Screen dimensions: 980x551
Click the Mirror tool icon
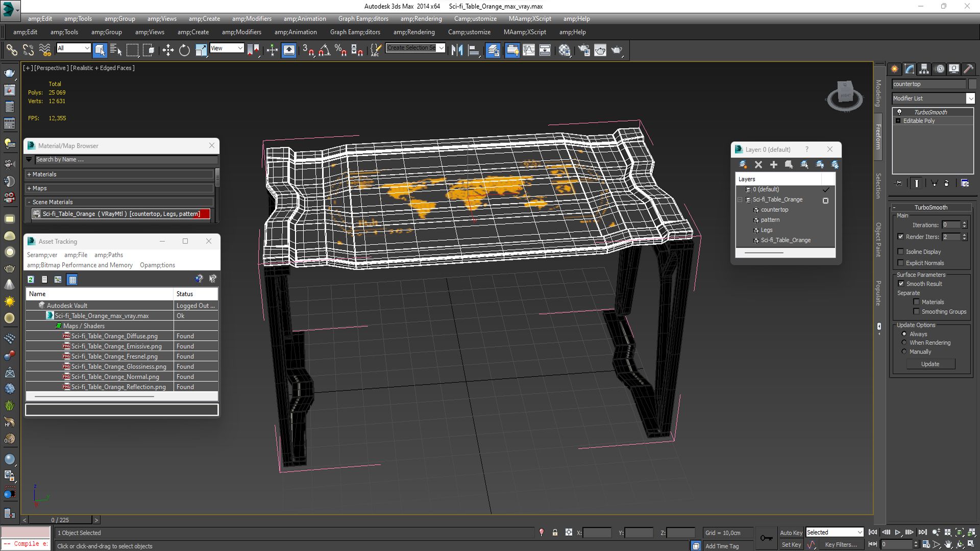[457, 49]
